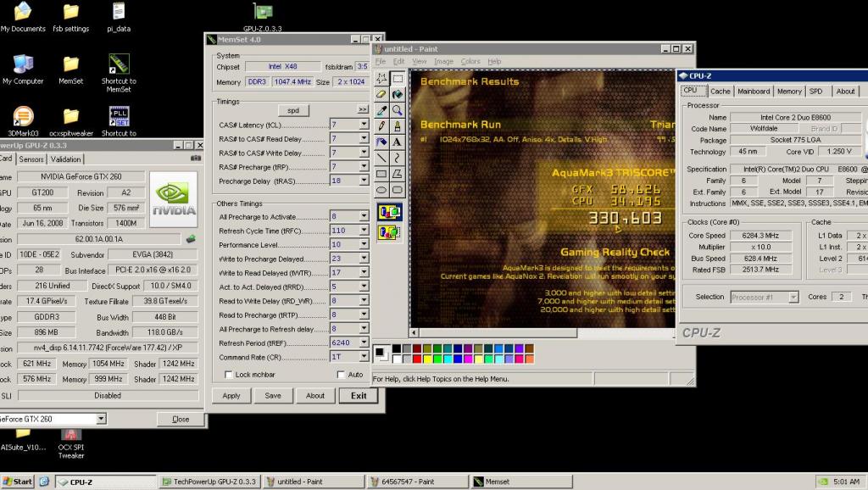Select the Text tool in Paint

click(398, 142)
